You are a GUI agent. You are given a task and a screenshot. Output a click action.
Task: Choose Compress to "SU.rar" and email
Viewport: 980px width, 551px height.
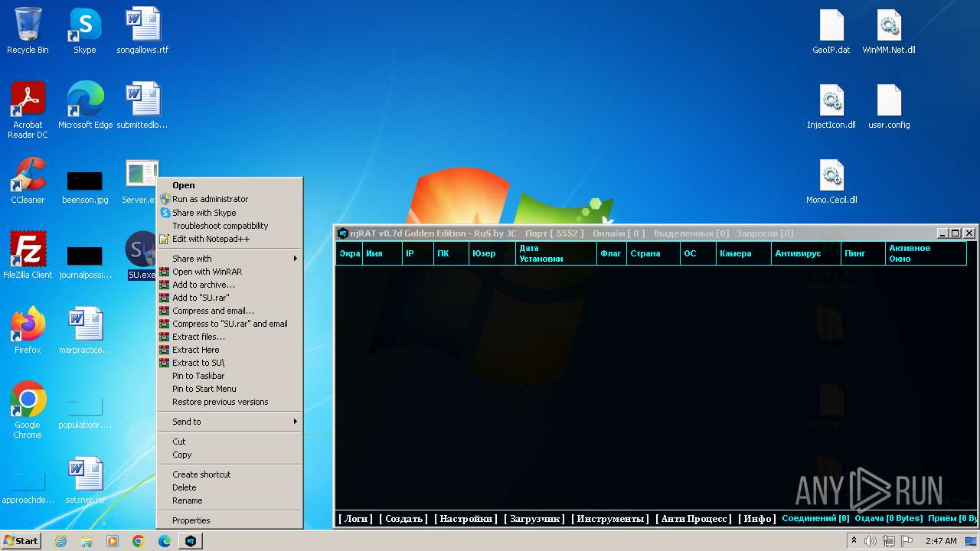point(230,324)
